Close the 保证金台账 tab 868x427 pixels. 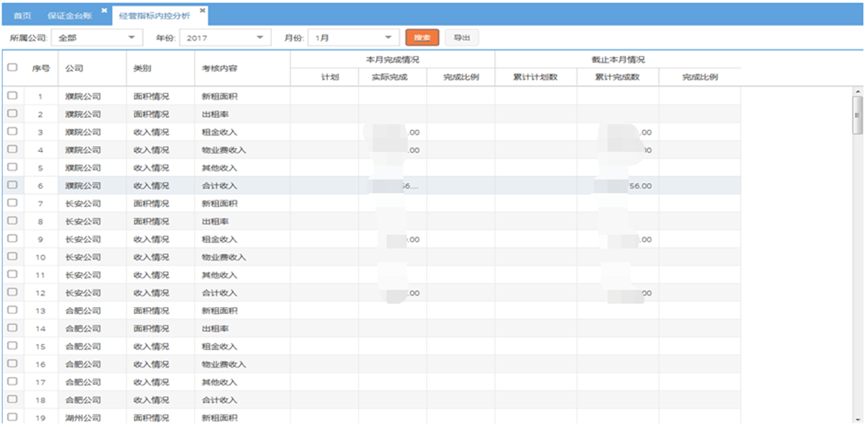[104, 10]
